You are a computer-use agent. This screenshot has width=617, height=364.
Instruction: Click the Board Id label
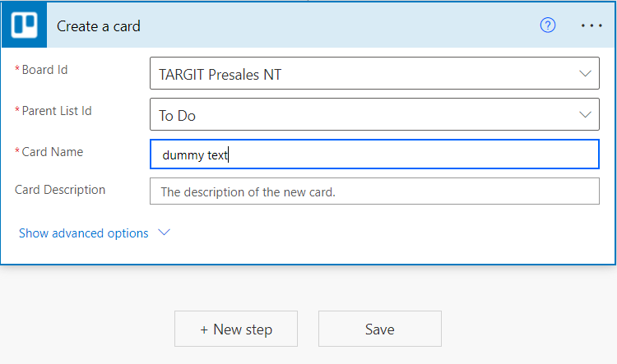pos(44,70)
